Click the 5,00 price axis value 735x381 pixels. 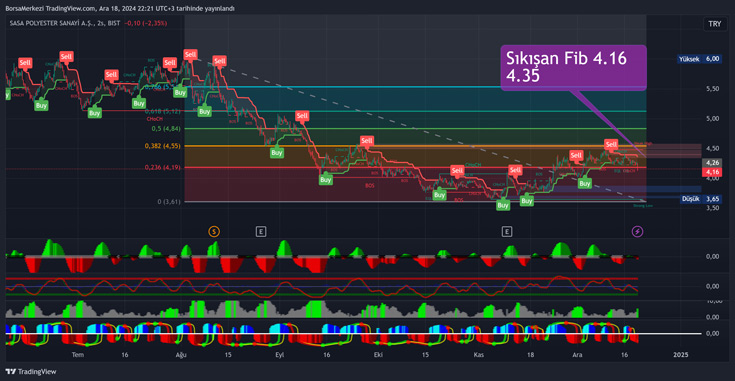(712, 119)
